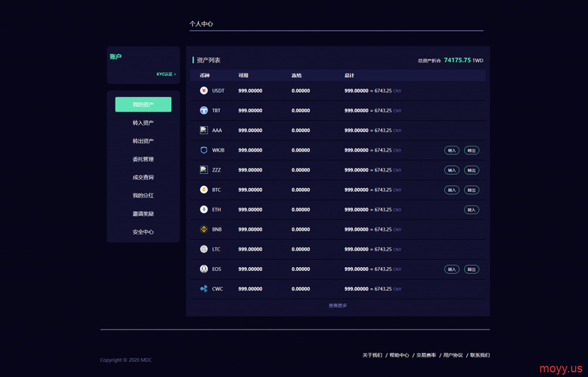Go to 成交查询 section
Viewport: 588px width, 377px height.
pyautogui.click(x=143, y=177)
